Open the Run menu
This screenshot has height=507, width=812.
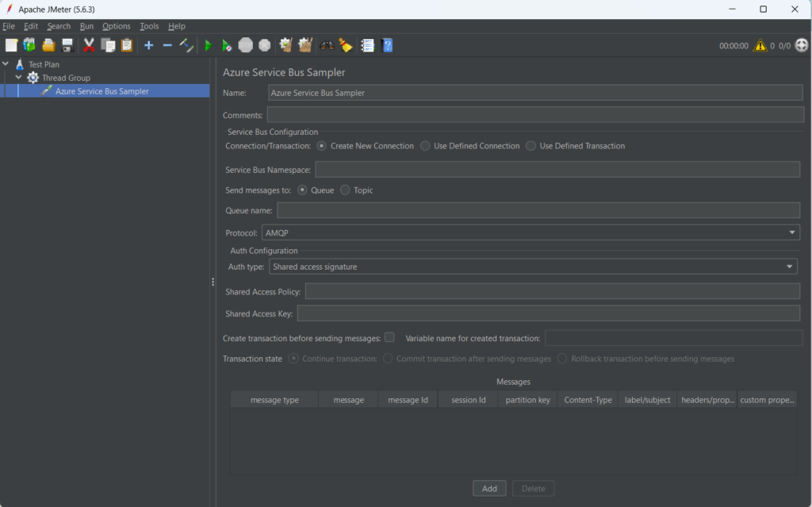[86, 26]
